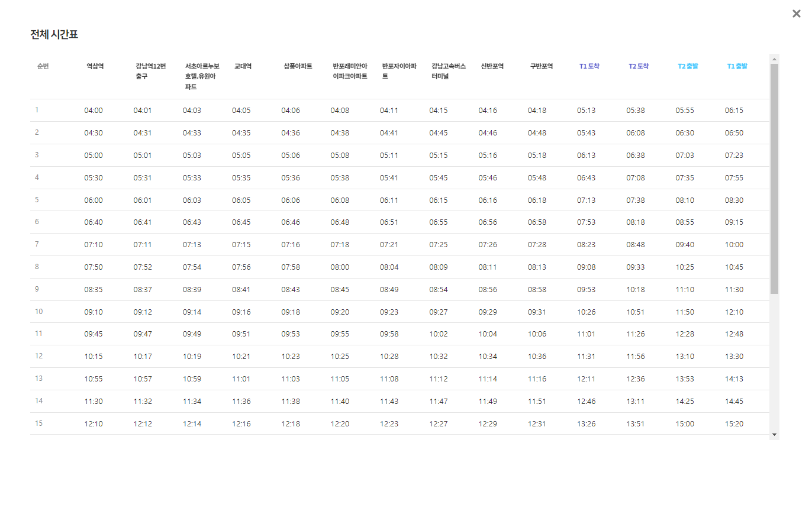Click the scrollbar down arrow
Screen dimensions: 812x521
click(774, 435)
